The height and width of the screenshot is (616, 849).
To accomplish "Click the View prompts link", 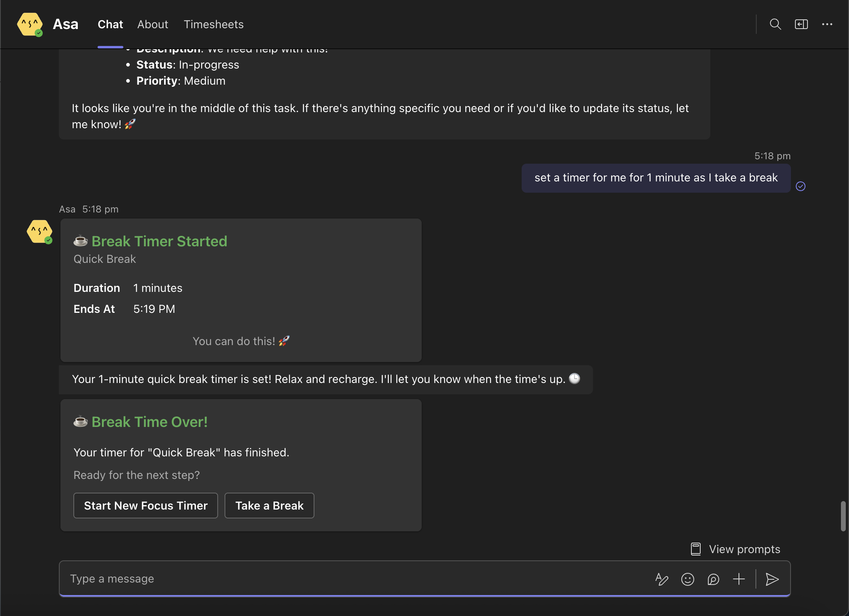I will 744,549.
